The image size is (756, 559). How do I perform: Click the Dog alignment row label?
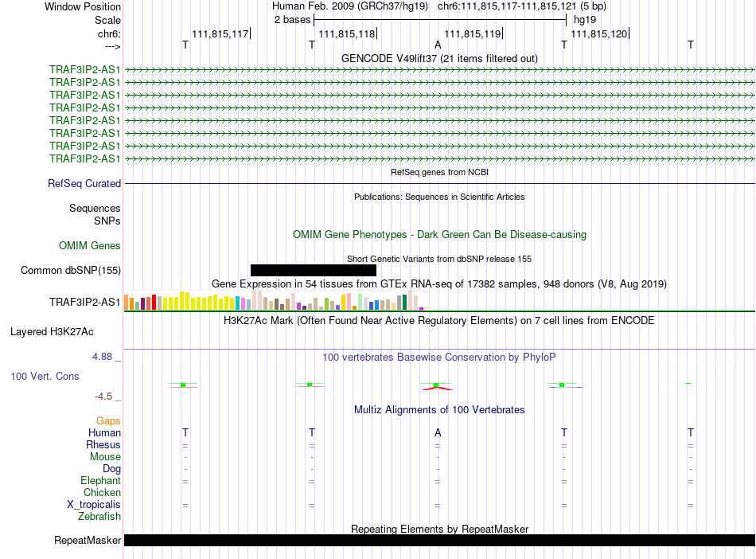pyautogui.click(x=111, y=469)
